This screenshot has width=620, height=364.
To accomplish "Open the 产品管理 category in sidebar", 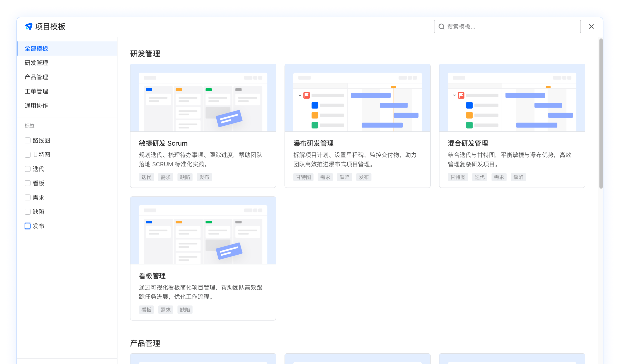I will [67, 77].
